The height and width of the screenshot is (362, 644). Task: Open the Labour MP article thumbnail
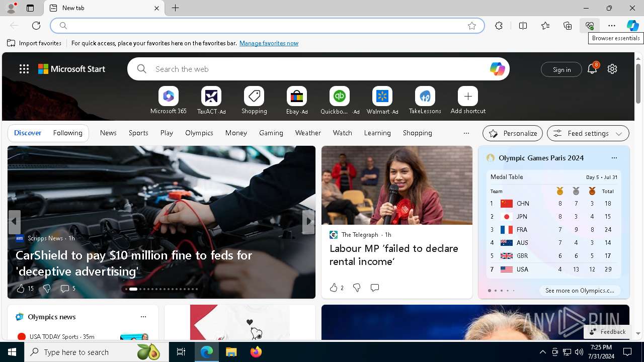point(397,185)
